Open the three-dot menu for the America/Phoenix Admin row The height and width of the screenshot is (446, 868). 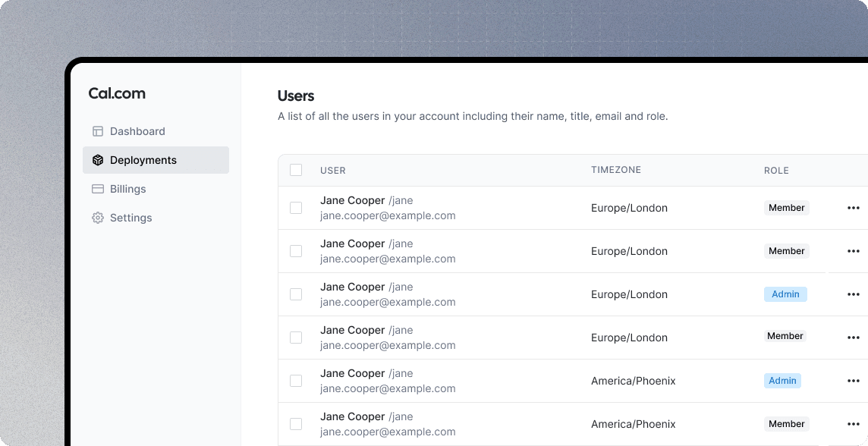pos(853,381)
